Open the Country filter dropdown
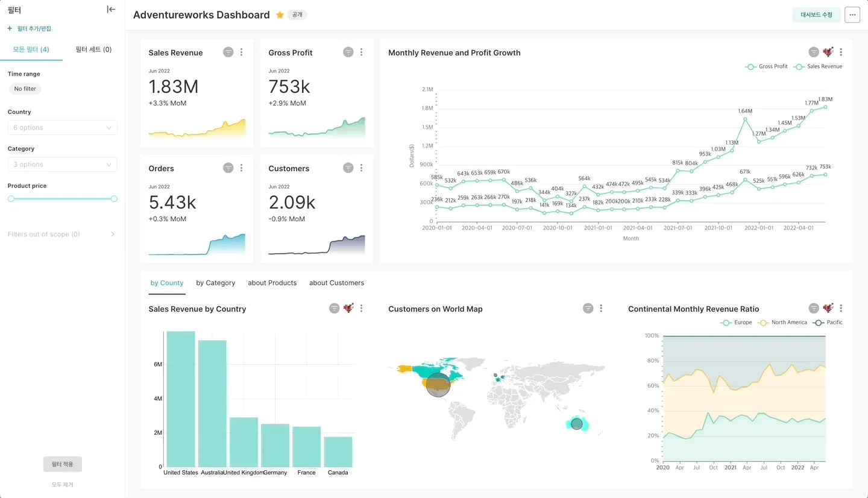 tap(63, 128)
